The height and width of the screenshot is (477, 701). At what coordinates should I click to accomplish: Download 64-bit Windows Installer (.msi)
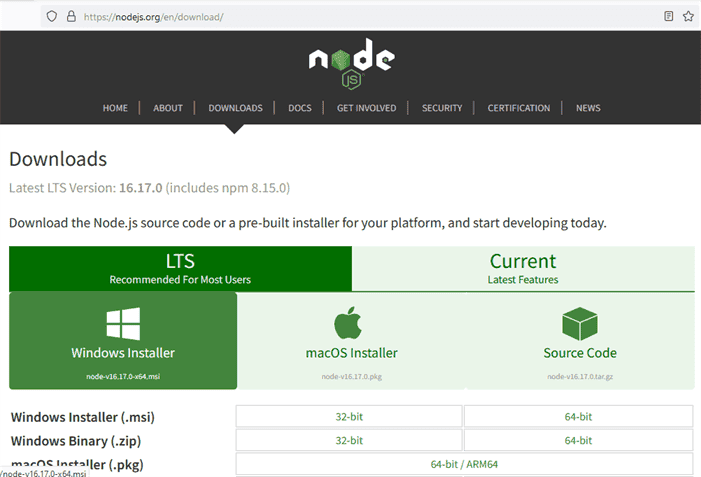[x=579, y=416]
